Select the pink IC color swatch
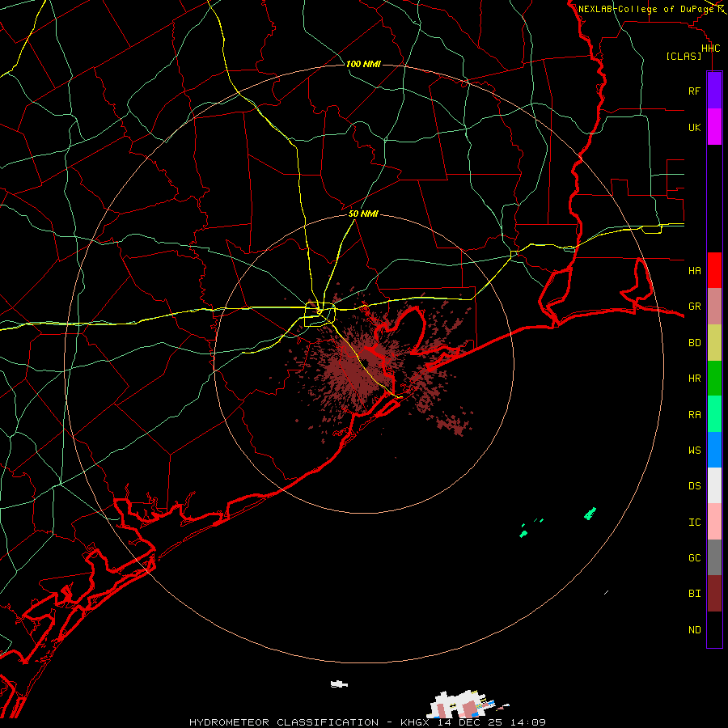This screenshot has width=728, height=728. click(714, 522)
